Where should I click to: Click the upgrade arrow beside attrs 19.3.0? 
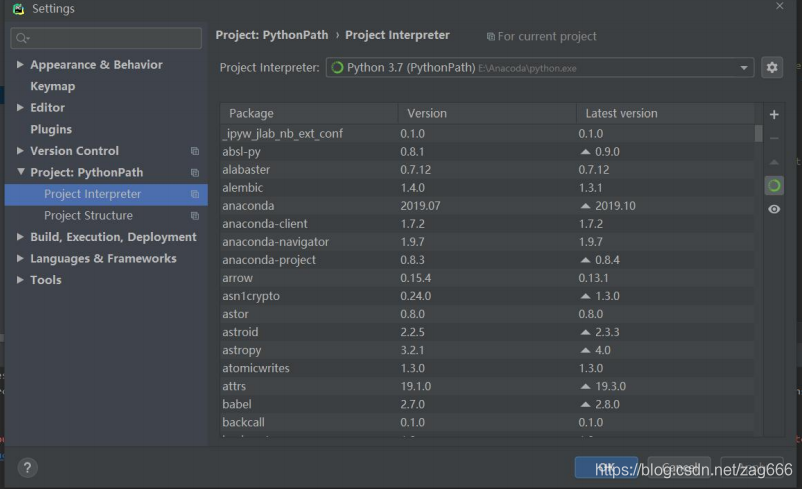point(585,386)
